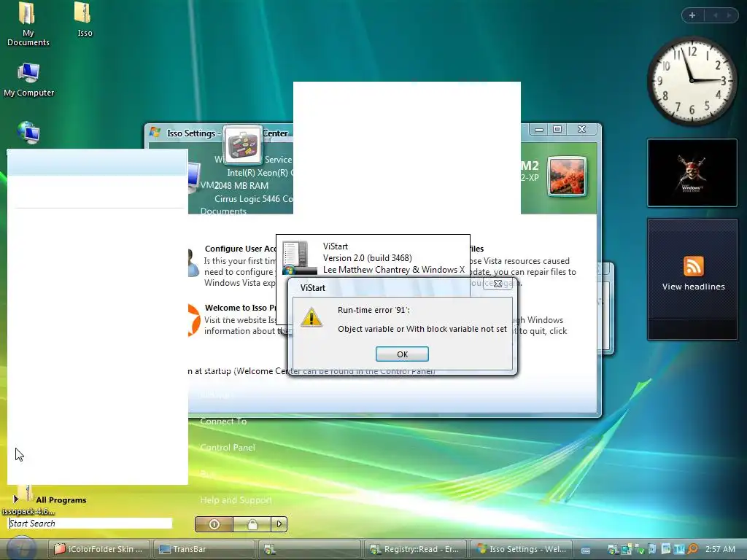Click the 2048 MB RAM text
This screenshot has height=560, width=747.
point(241,186)
